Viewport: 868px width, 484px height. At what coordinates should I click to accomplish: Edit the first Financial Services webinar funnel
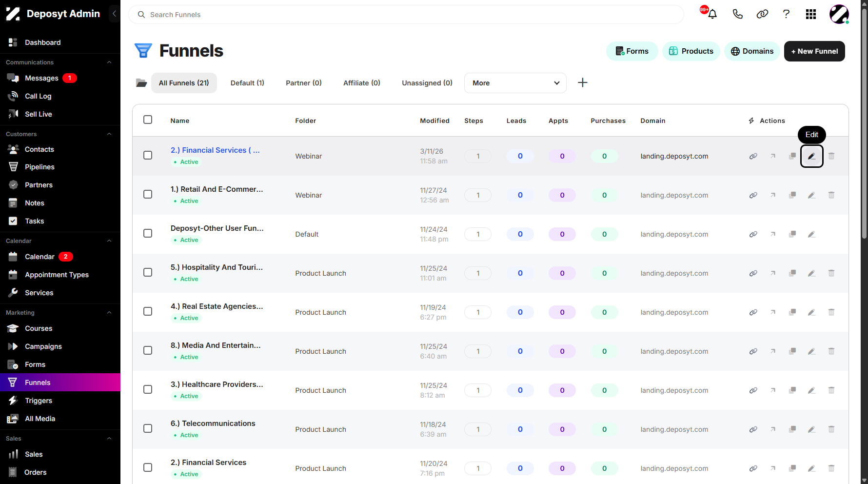coord(812,156)
